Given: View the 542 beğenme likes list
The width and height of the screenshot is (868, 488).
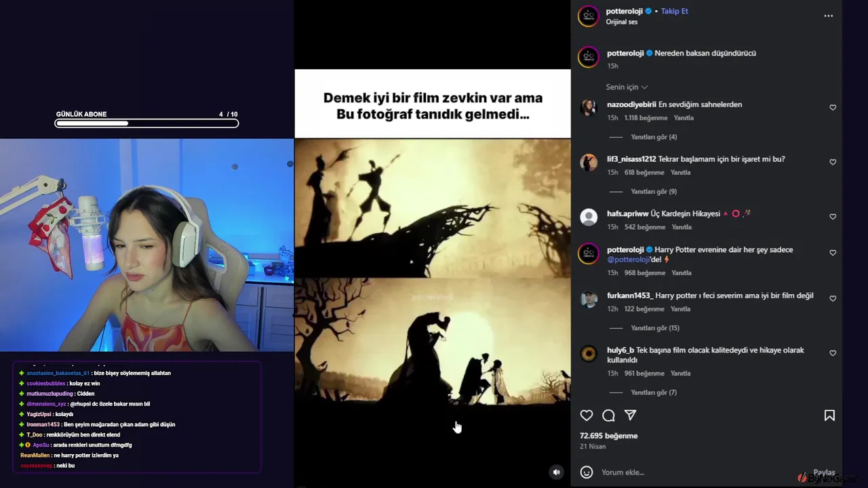Looking at the screenshot, I should (645, 227).
